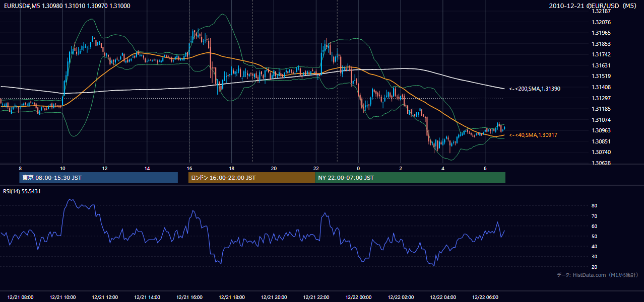Click price axis label 1.31965

[601, 33]
